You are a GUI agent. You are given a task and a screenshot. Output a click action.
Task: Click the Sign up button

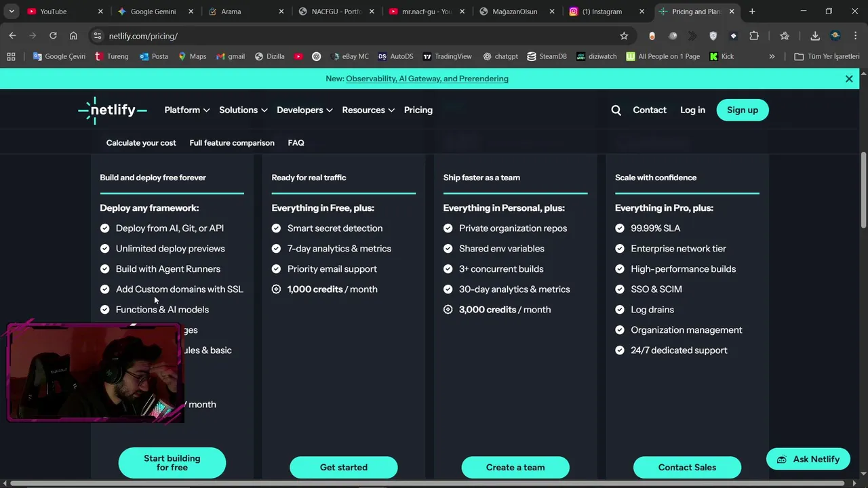(x=743, y=110)
